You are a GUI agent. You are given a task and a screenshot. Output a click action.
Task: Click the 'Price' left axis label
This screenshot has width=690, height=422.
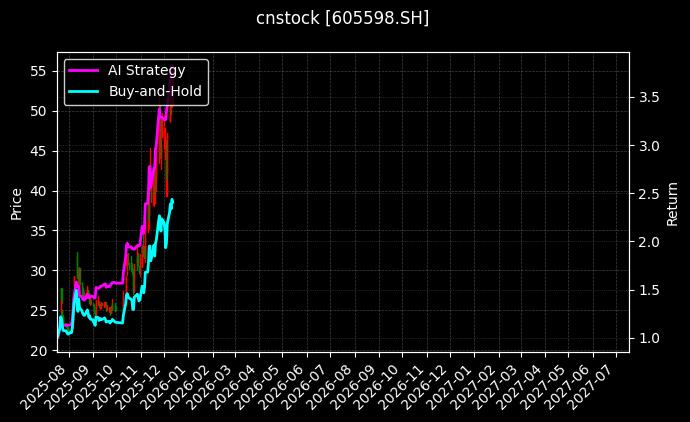(x=16, y=202)
